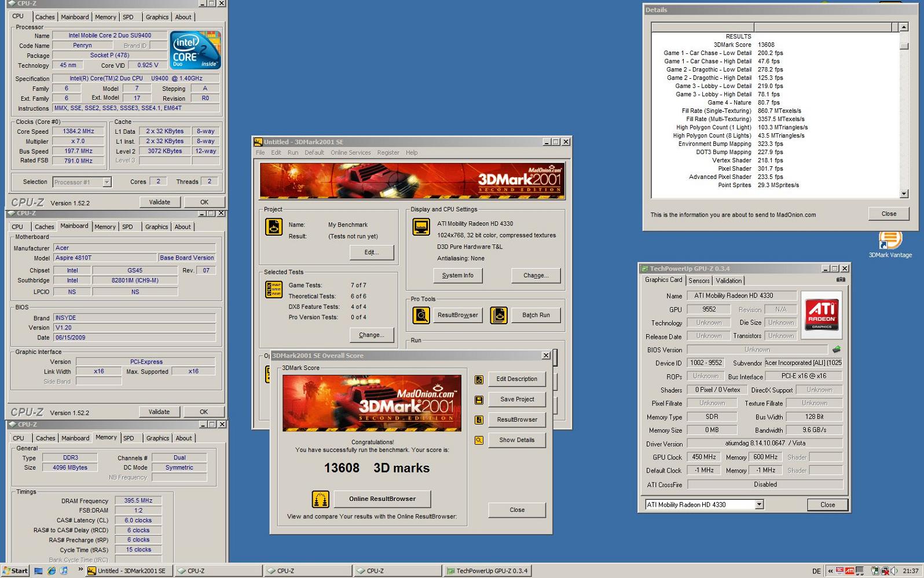Click icon beside ResultBrowser in score dialog
This screenshot has width=924, height=578.
coord(479,420)
